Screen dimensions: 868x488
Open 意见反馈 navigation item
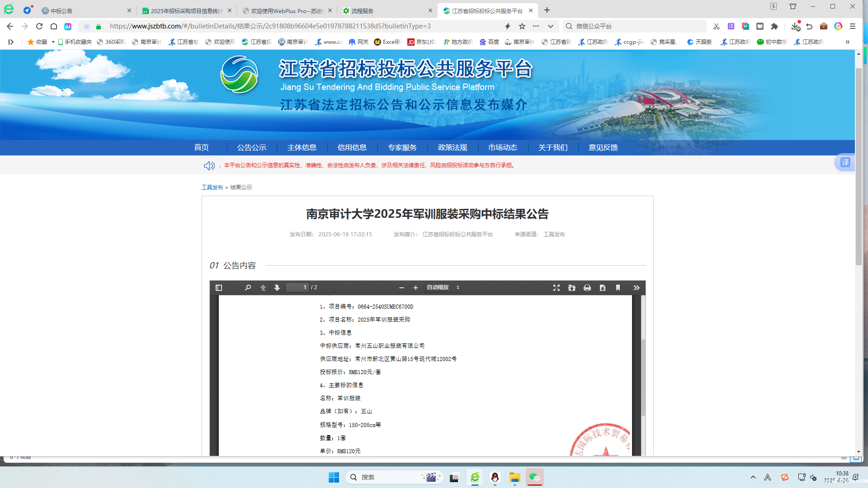coord(603,148)
